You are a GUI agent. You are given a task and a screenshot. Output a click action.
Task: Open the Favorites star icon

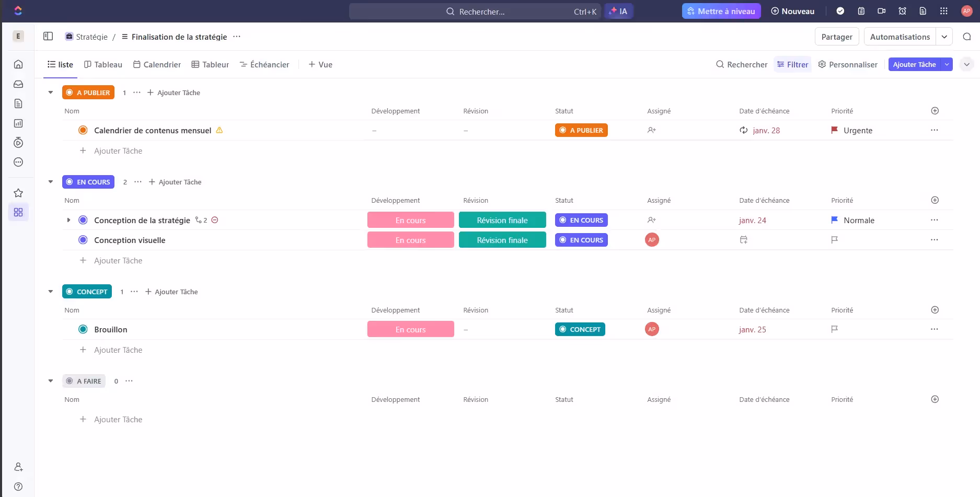pos(18,193)
